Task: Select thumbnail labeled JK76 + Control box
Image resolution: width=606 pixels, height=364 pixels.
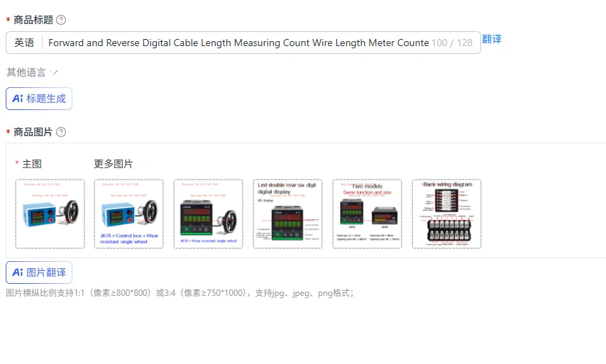Action: coord(128,214)
